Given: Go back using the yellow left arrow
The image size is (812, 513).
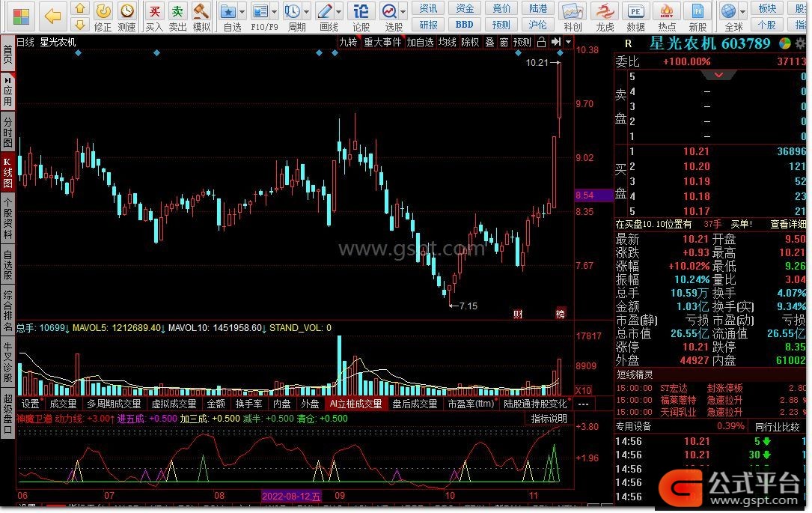Looking at the screenshot, I should (x=53, y=16).
